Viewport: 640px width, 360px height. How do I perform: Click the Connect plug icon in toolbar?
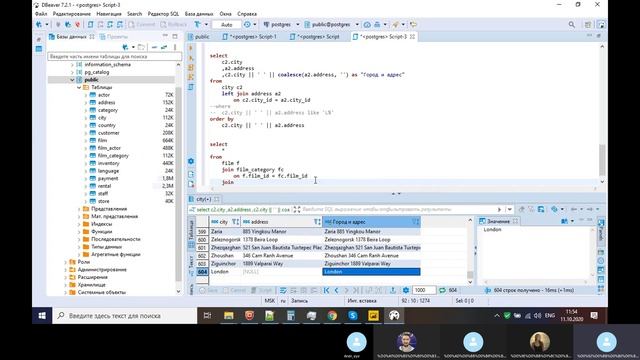pyautogui.click(x=58, y=24)
